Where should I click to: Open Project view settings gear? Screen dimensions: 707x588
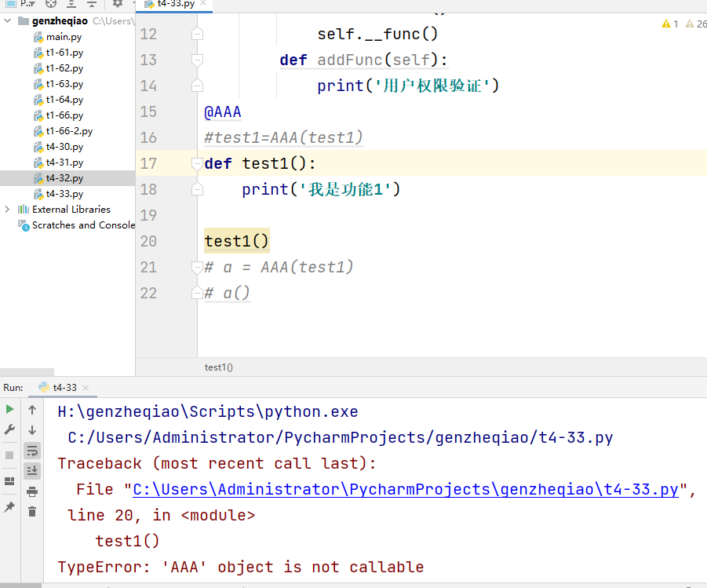(x=117, y=4)
